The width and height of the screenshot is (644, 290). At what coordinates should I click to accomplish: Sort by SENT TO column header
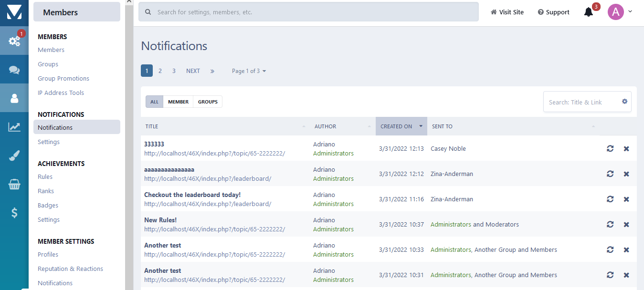513,126
